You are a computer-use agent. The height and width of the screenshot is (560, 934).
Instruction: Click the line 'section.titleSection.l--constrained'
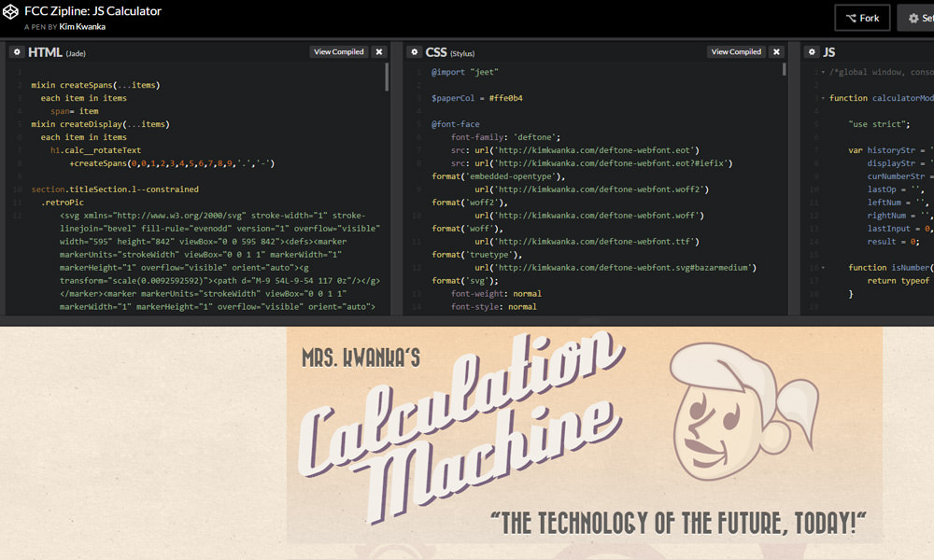115,189
